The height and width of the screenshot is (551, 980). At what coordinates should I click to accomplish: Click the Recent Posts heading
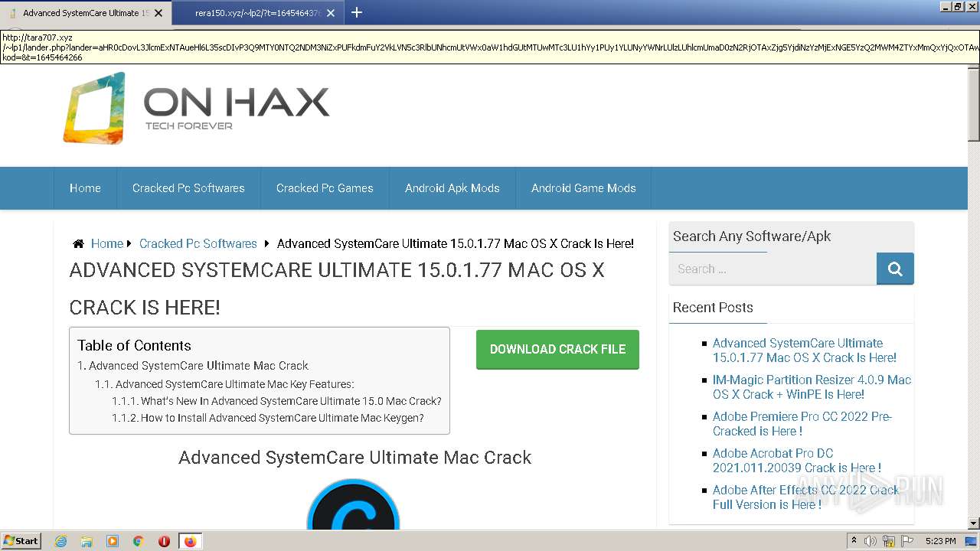point(713,308)
